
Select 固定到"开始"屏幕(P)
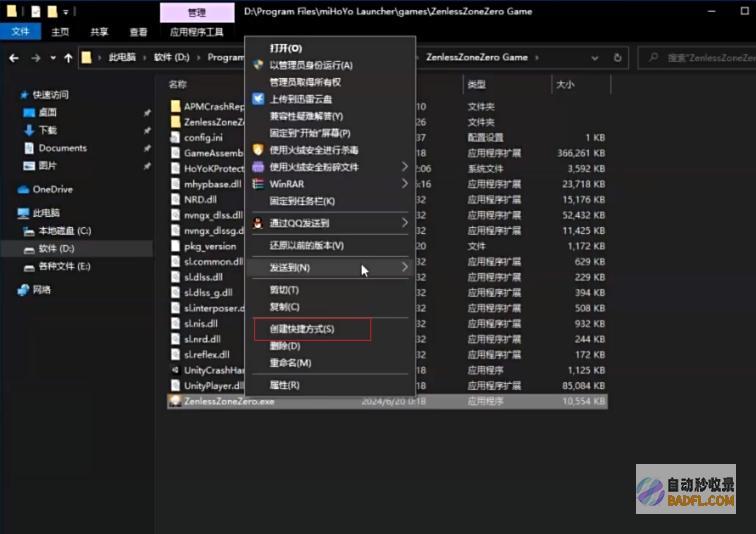(x=310, y=133)
